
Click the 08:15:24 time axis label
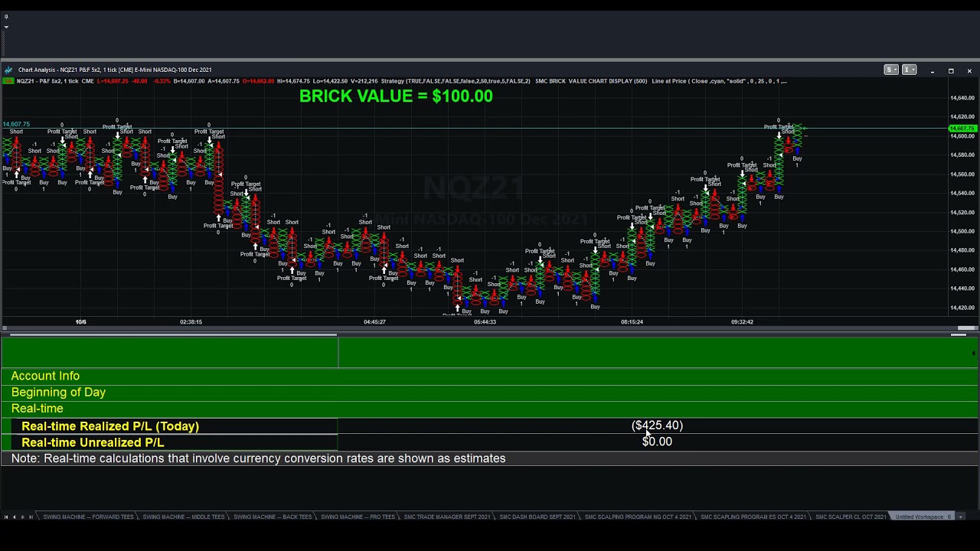[632, 322]
